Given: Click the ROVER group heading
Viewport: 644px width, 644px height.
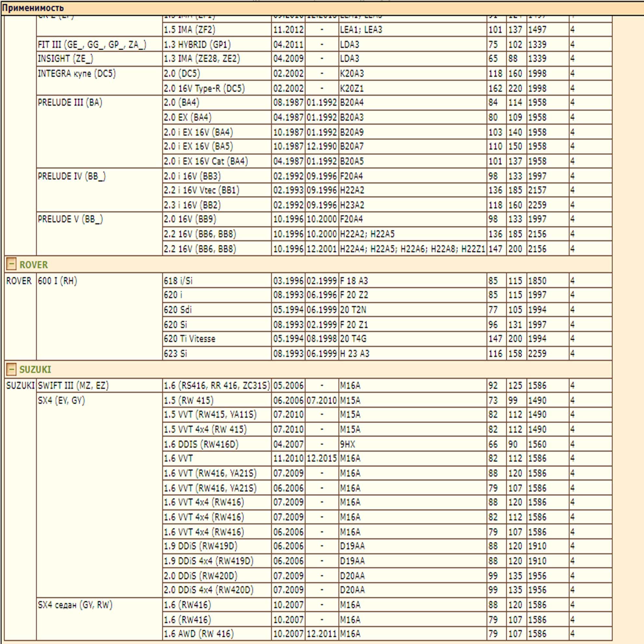Looking at the screenshot, I should coord(34,265).
